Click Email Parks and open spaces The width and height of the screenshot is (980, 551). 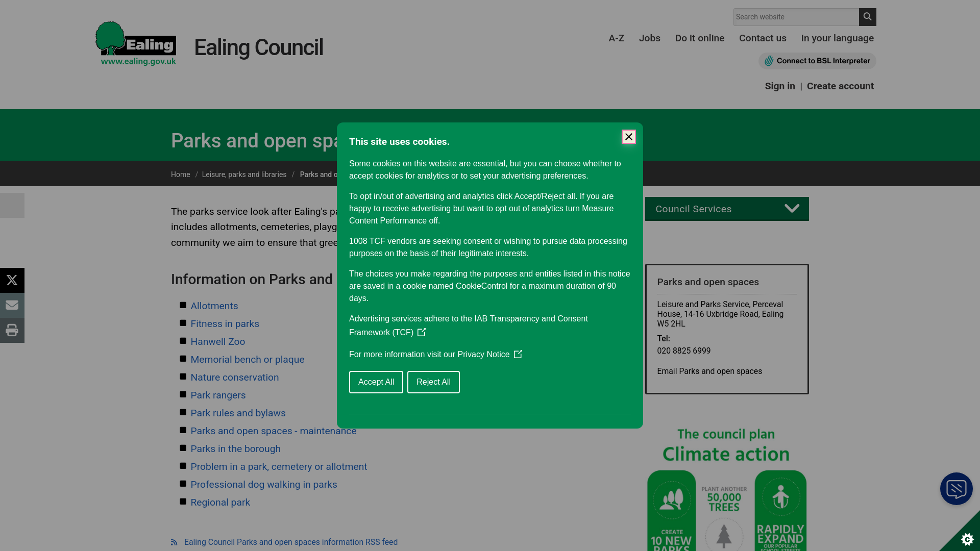[x=709, y=371]
